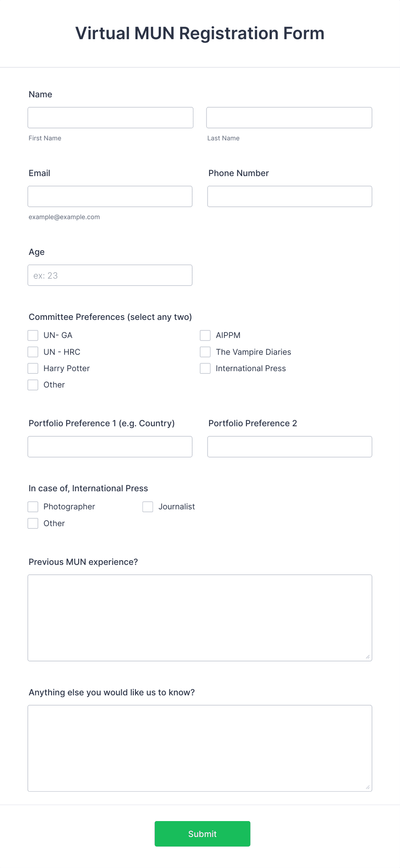This screenshot has height=868, width=400.
Task: Check The Vampire Diaries committee option
Action: pyautogui.click(x=205, y=352)
